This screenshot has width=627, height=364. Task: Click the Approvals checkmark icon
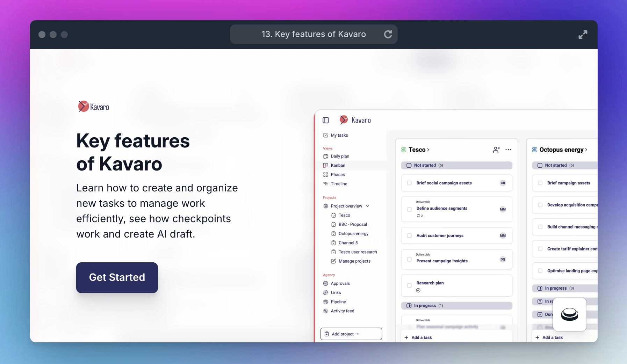tap(326, 283)
